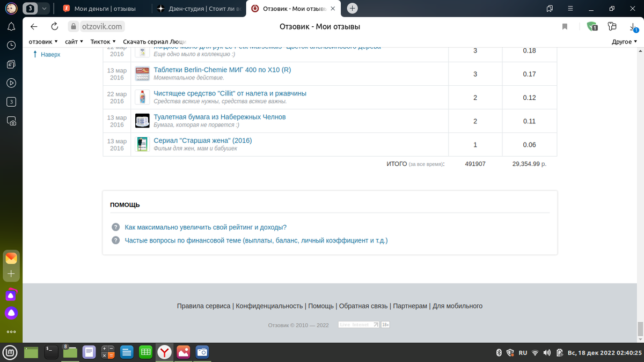Click Старшая жена series thumbnail
Screen dimensions: 644x362
coord(142,144)
